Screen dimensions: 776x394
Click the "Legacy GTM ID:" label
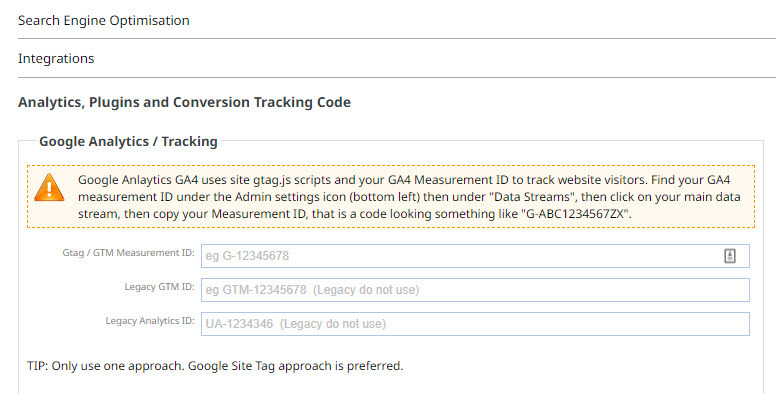pyautogui.click(x=159, y=287)
